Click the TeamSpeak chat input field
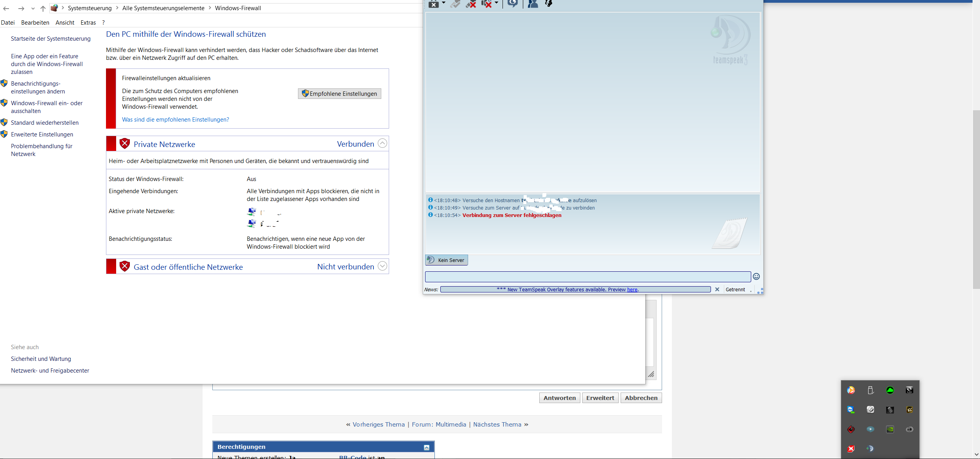Image resolution: width=980 pixels, height=459 pixels. click(588, 276)
